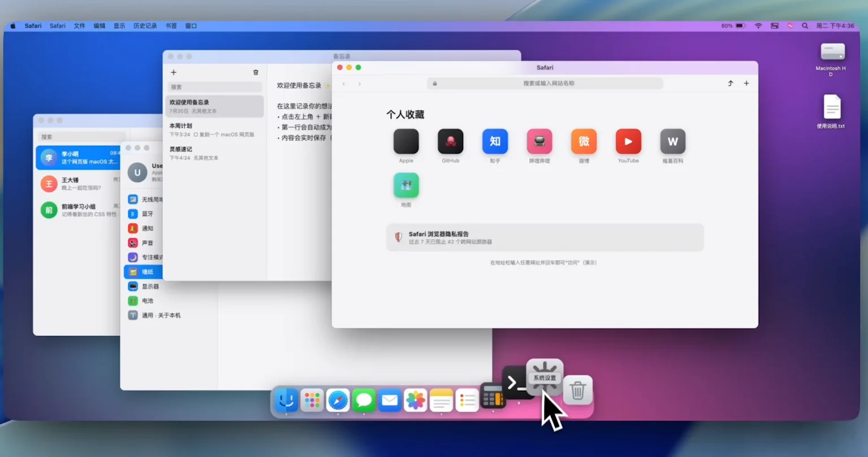Select 无线局域网 in System Settings sidebar

point(144,199)
